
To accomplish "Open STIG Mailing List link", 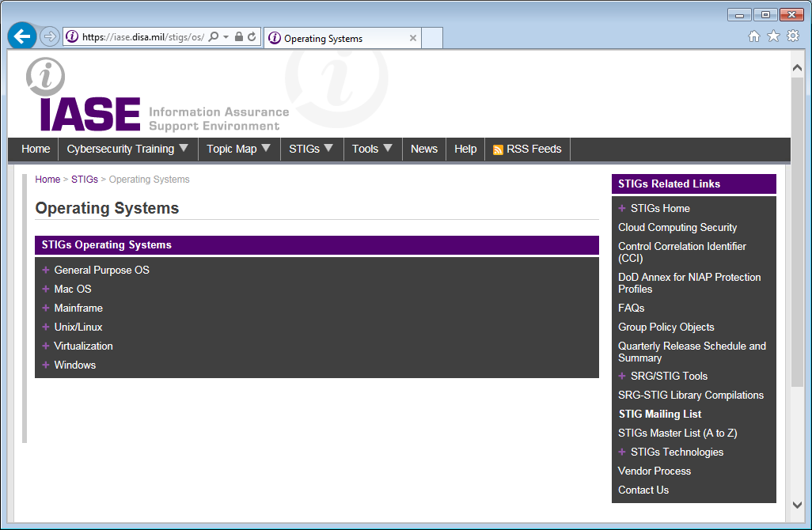I will [x=660, y=414].
